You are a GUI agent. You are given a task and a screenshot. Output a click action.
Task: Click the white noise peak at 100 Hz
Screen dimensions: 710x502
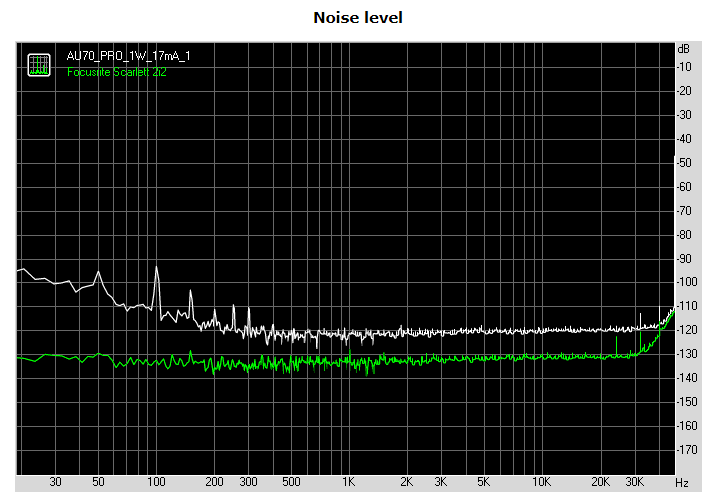(x=157, y=267)
